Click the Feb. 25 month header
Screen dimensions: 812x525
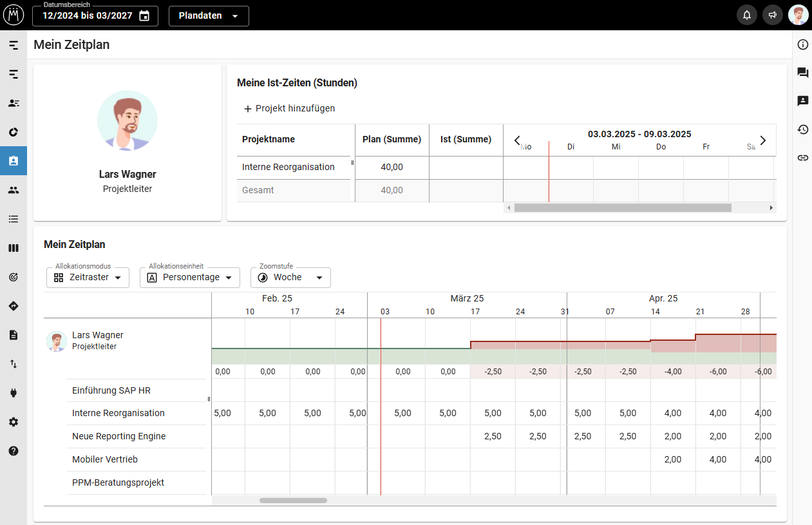tap(277, 299)
